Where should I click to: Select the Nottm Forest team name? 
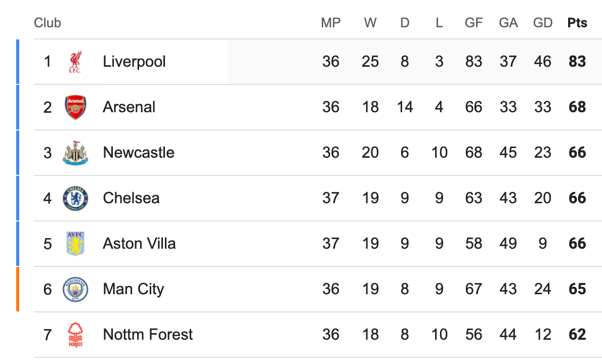[x=147, y=335]
